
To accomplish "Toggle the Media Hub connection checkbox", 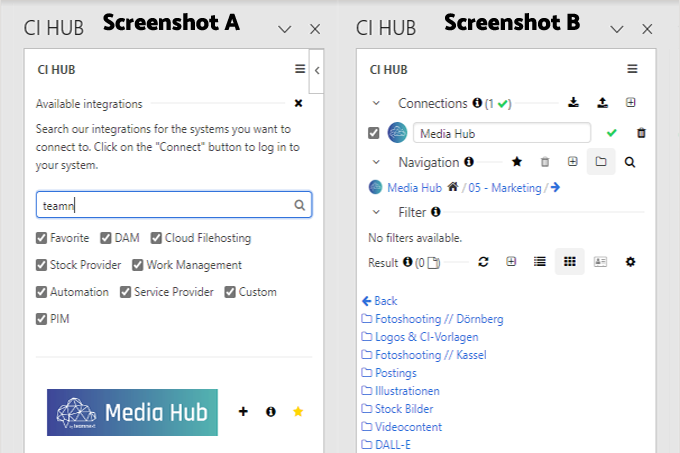I will 374,133.
